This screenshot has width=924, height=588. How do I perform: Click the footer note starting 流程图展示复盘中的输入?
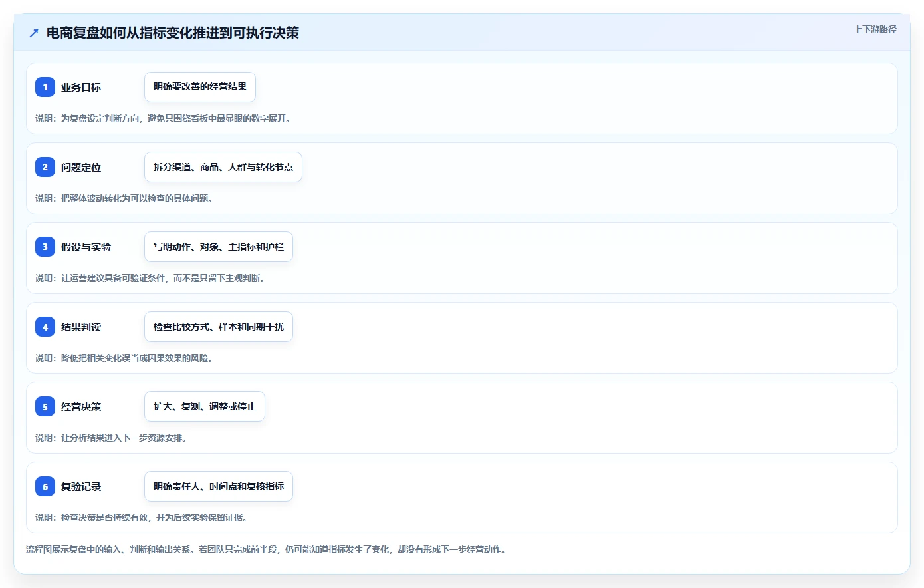tap(266, 549)
